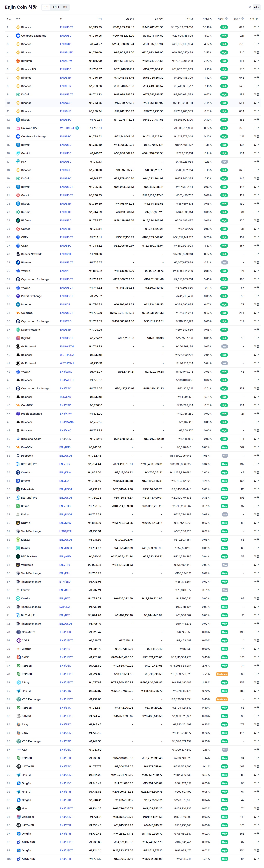Screen dimensions: 264x868
Task: Click the Bitvavo exchange logo
Action: click(18, 481)
